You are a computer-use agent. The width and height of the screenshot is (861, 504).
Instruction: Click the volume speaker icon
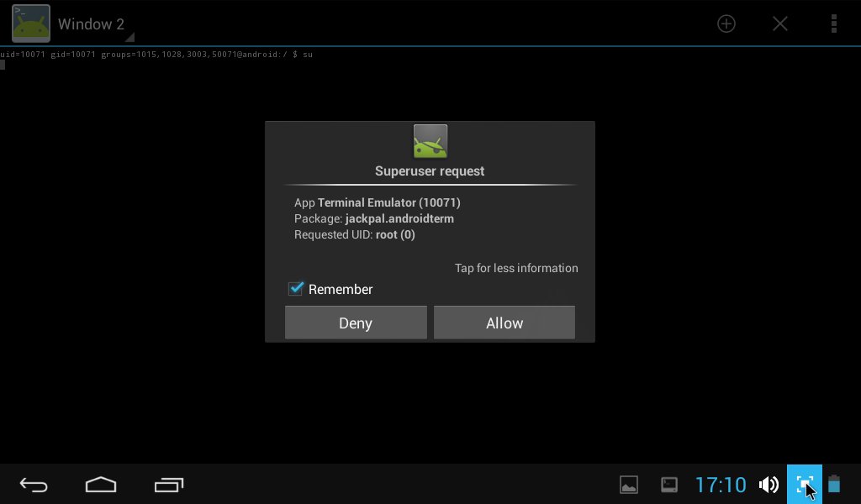769,485
